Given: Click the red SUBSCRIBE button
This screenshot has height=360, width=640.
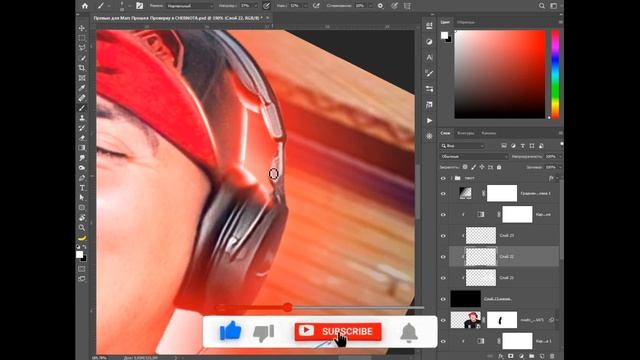Looking at the screenshot, I should [x=338, y=331].
